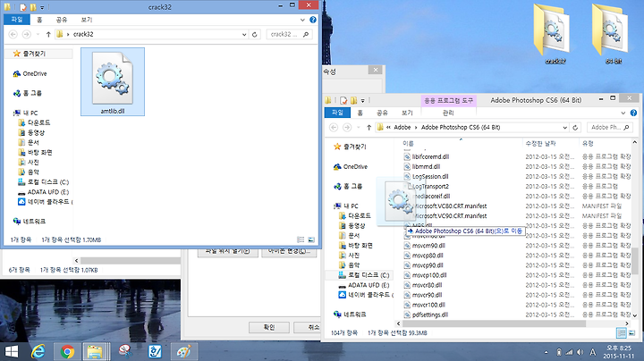Screen dimensions: 644x361
Task: Open 파일 tab in Photoshop CS6 window
Action: click(x=337, y=113)
